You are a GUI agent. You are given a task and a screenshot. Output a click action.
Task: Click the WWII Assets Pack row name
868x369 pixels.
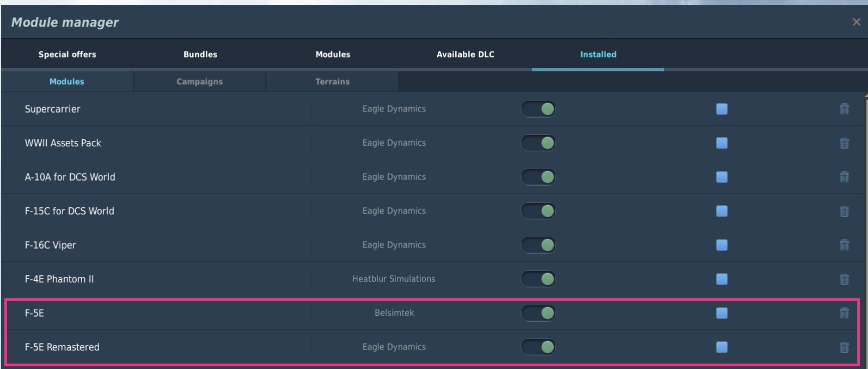click(63, 143)
